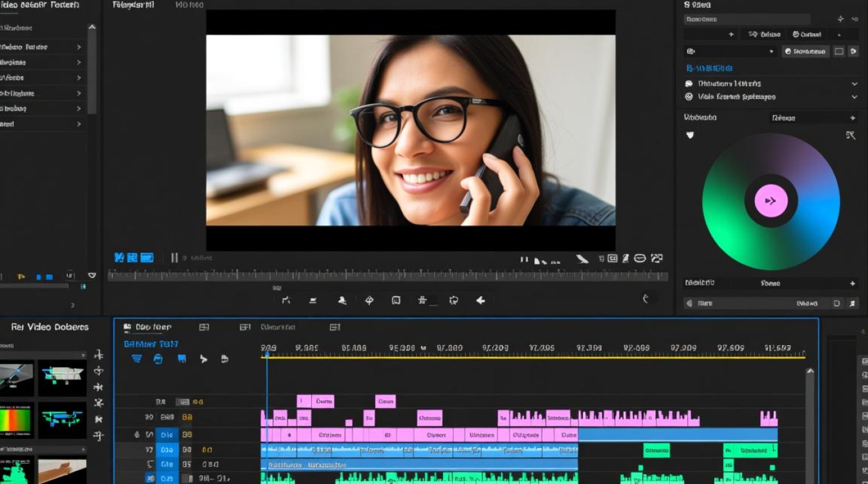Viewport: 868px width, 484px height.
Task: Select the shield icon above the color wheel
Action: (x=690, y=135)
